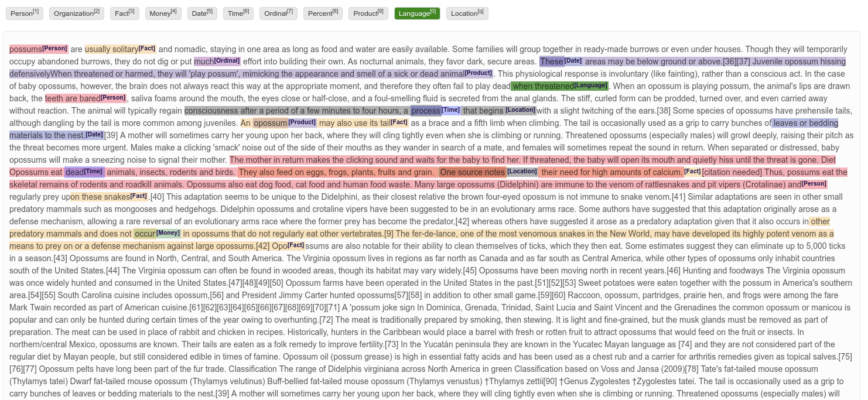868x400 pixels.
Task: Click the Ordinal annotation on "much"
Action: pos(203,61)
